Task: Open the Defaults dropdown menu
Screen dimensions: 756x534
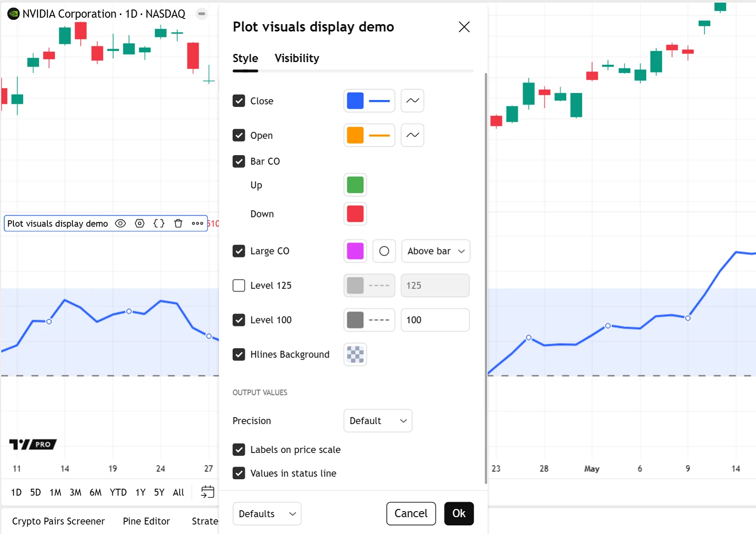Action: click(x=267, y=514)
